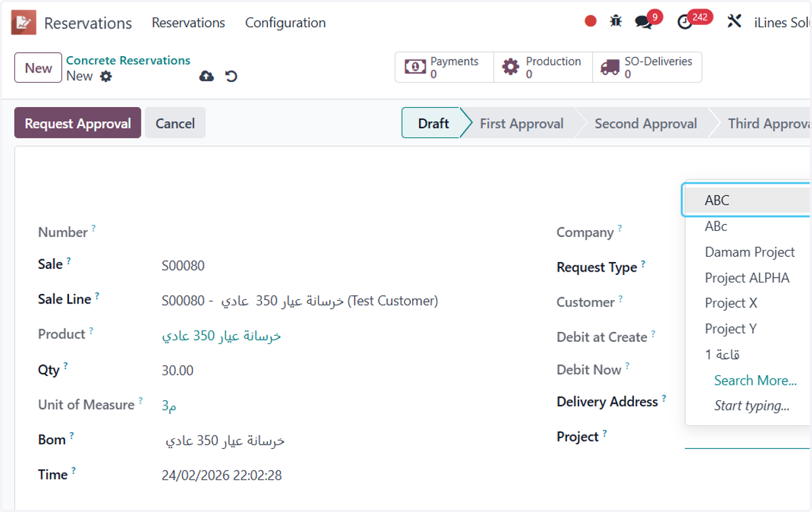
Task: Click the iLines company switcher
Action: [782, 22]
